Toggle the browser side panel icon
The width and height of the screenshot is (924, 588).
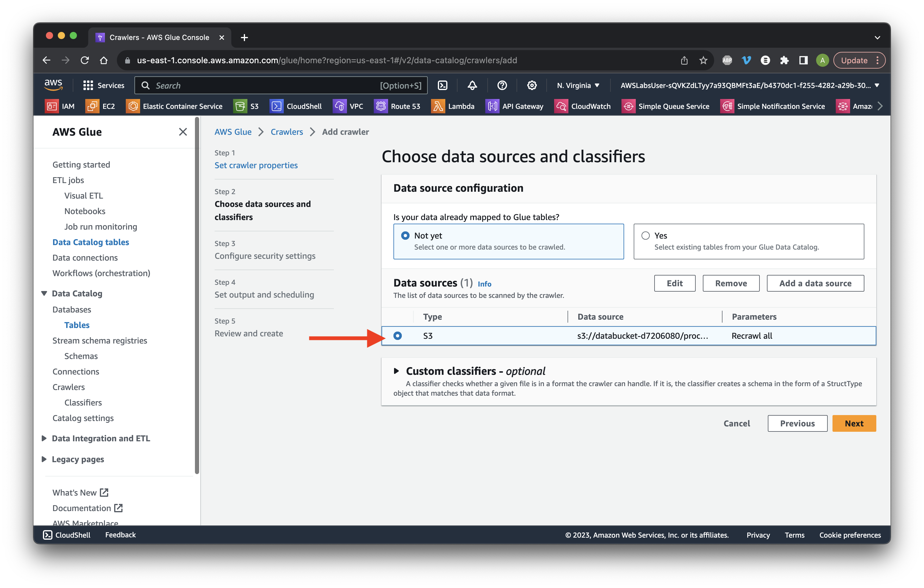click(803, 60)
